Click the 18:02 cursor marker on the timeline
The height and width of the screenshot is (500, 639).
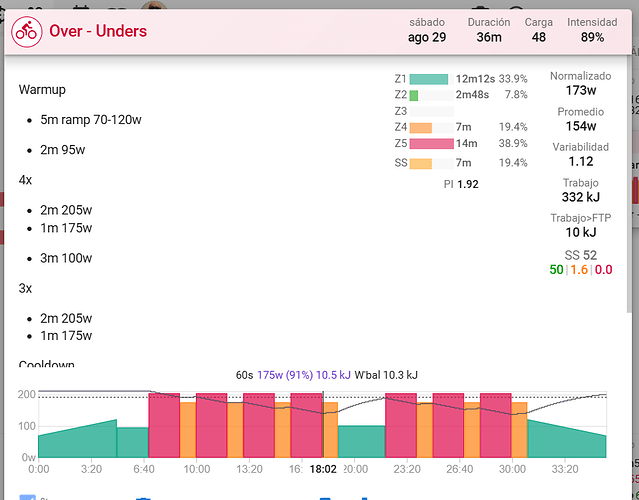click(x=323, y=469)
